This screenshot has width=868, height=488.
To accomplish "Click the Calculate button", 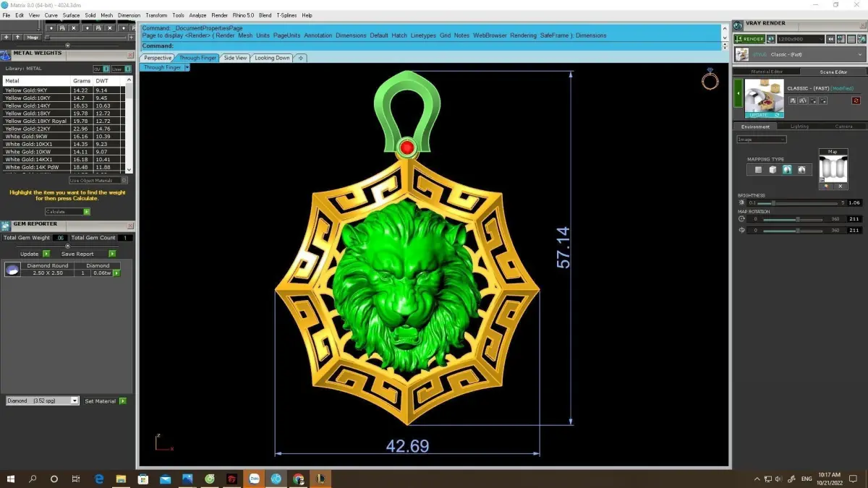I will click(x=67, y=212).
